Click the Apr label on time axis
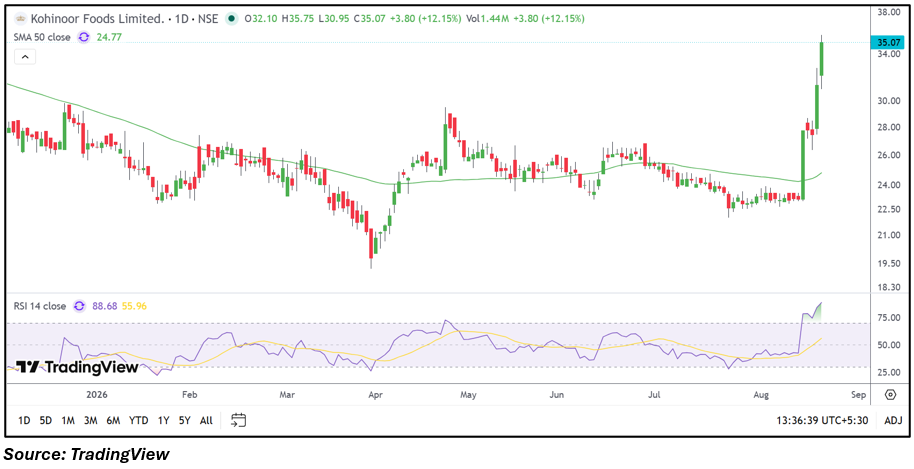Viewport: 914px width, 469px height. click(374, 395)
